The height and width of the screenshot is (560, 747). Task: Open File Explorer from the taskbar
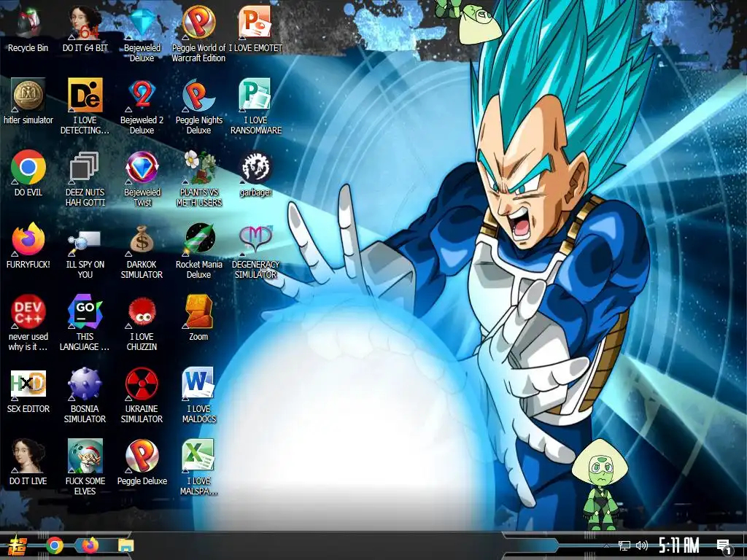[125, 545]
